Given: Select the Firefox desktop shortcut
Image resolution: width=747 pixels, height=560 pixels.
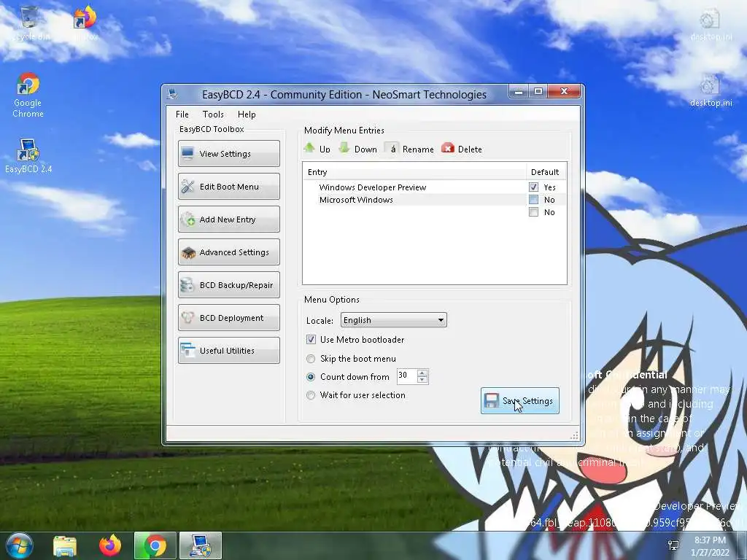Looking at the screenshot, I should [85, 24].
